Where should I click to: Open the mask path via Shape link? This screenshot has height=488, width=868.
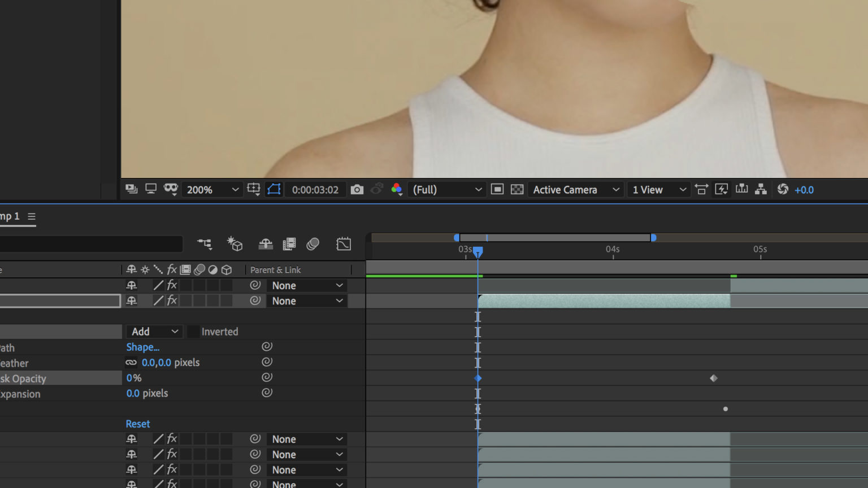[143, 347]
